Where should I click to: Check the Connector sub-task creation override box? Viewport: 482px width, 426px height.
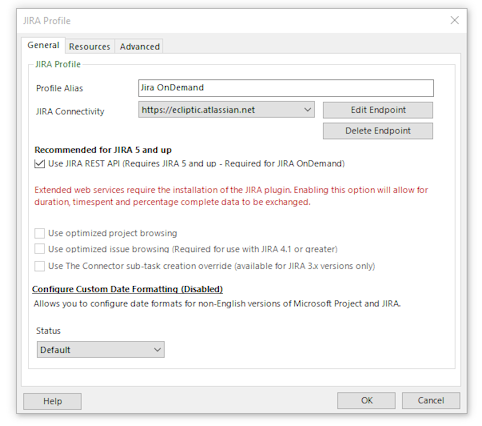click(40, 266)
